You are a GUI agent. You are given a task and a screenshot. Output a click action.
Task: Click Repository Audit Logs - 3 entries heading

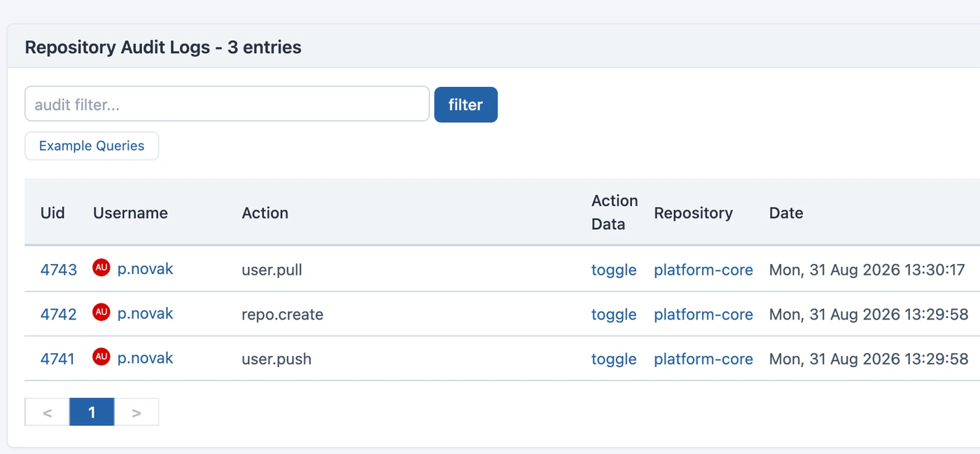[163, 47]
